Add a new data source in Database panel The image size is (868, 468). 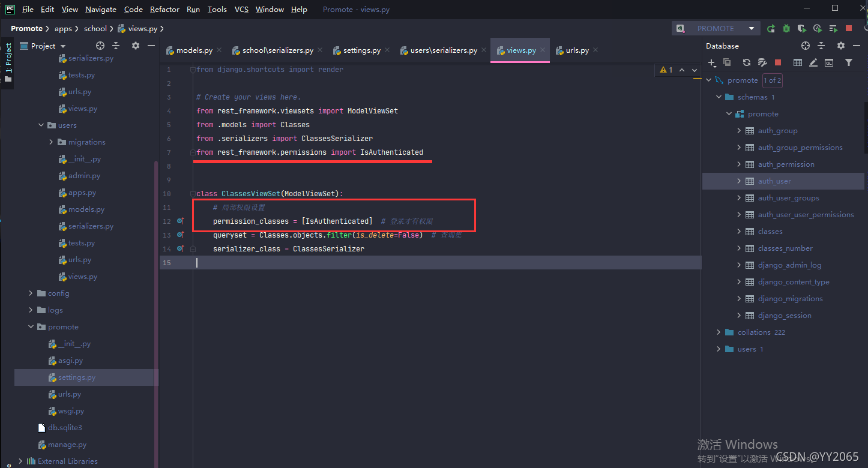pyautogui.click(x=712, y=62)
